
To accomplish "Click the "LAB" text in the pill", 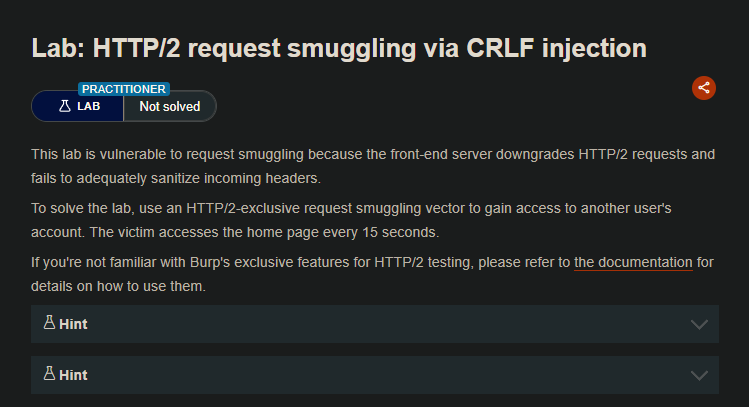I will 89,106.
